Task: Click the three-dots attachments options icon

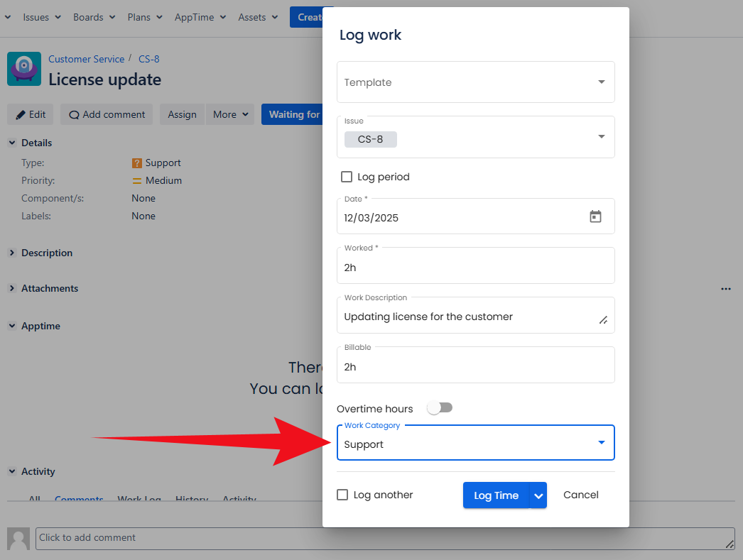Action: tap(725, 289)
